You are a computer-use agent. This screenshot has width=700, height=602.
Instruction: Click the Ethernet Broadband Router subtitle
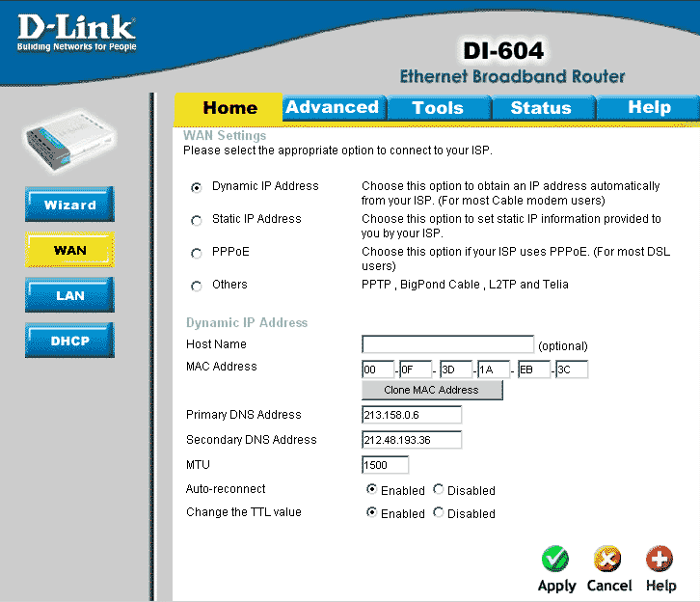(x=512, y=76)
